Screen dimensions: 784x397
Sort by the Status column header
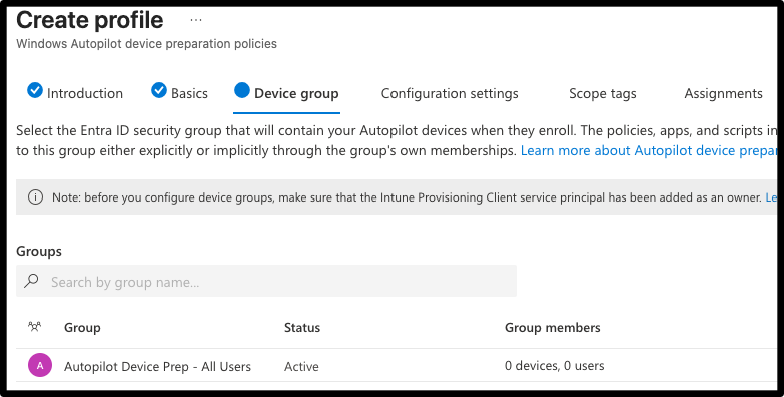(302, 328)
